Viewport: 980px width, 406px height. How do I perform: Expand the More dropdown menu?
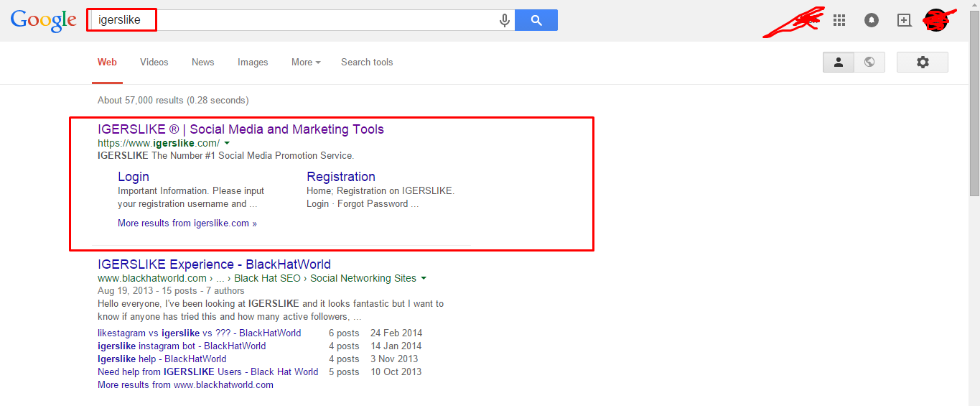(306, 63)
